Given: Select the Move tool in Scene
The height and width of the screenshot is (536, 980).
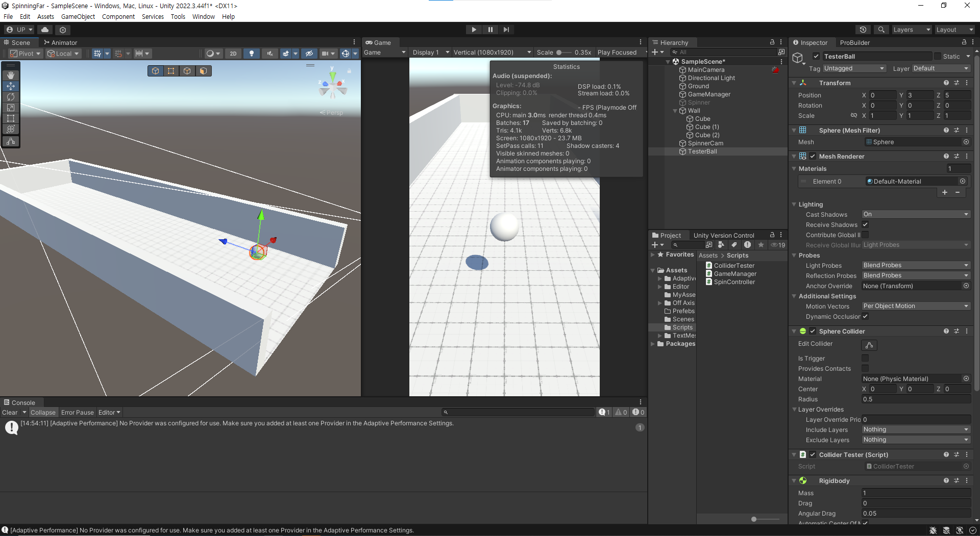Looking at the screenshot, I should pos(11,86).
